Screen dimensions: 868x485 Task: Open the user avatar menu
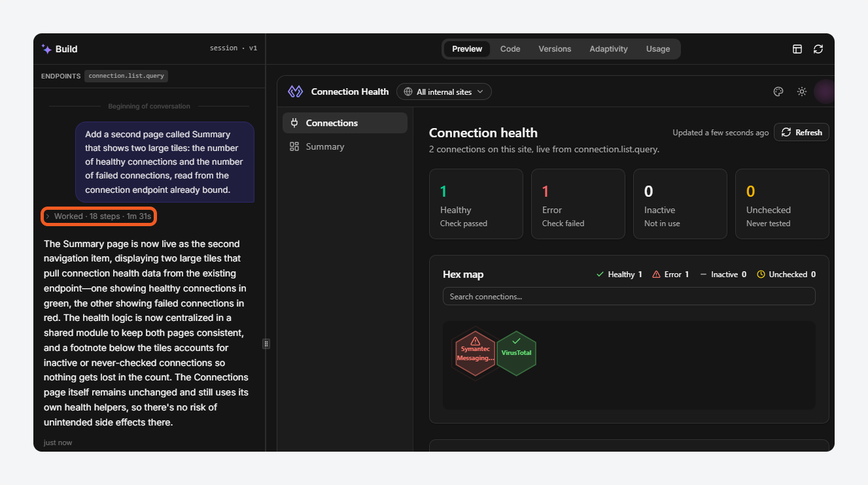tap(824, 92)
